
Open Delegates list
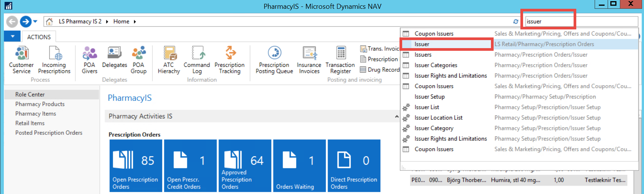coord(114,57)
